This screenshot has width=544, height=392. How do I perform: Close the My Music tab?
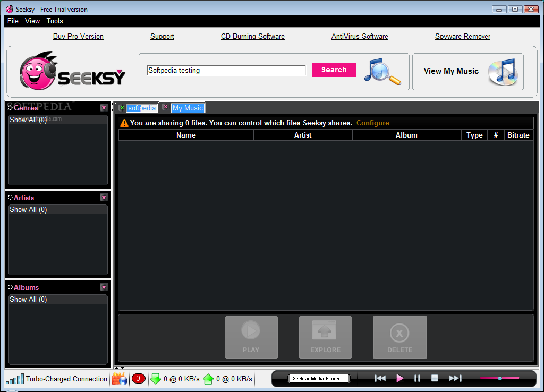[166, 107]
